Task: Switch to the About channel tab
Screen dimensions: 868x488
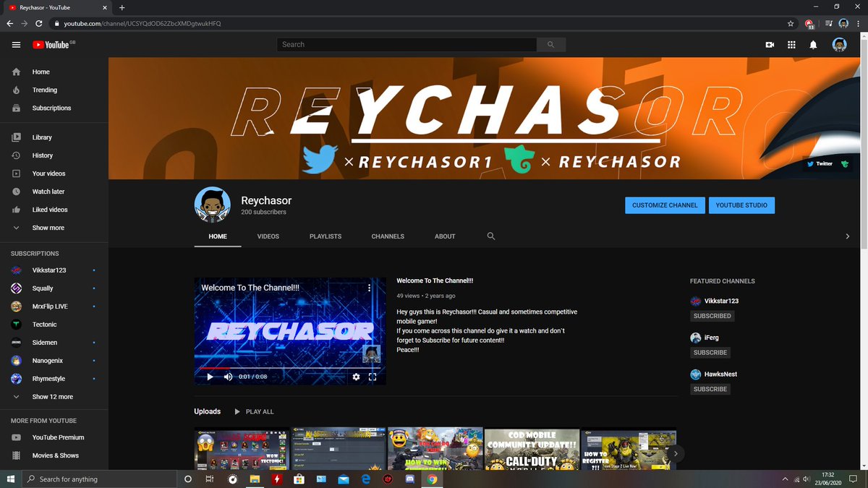Action: (445, 236)
